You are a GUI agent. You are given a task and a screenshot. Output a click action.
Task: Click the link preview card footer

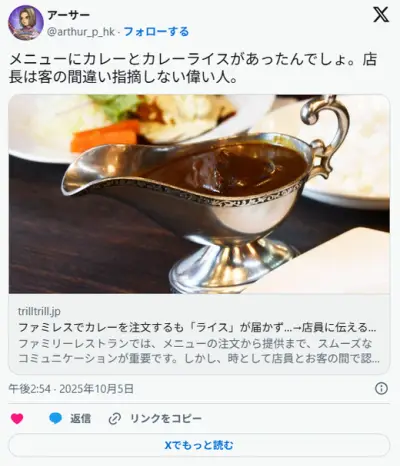coord(199,334)
